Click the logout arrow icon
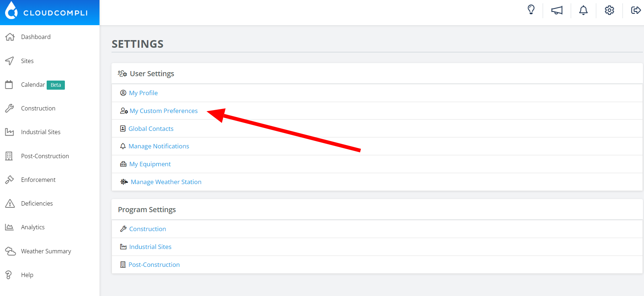644x296 pixels. 636,10
